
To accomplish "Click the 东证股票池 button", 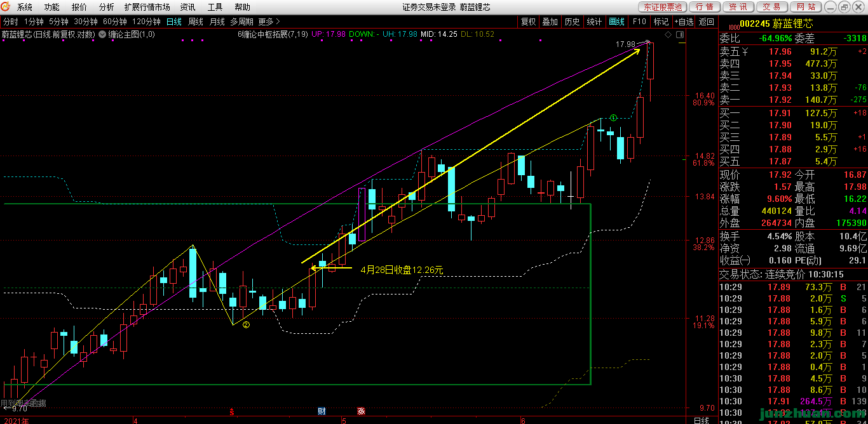I will point(661,7).
